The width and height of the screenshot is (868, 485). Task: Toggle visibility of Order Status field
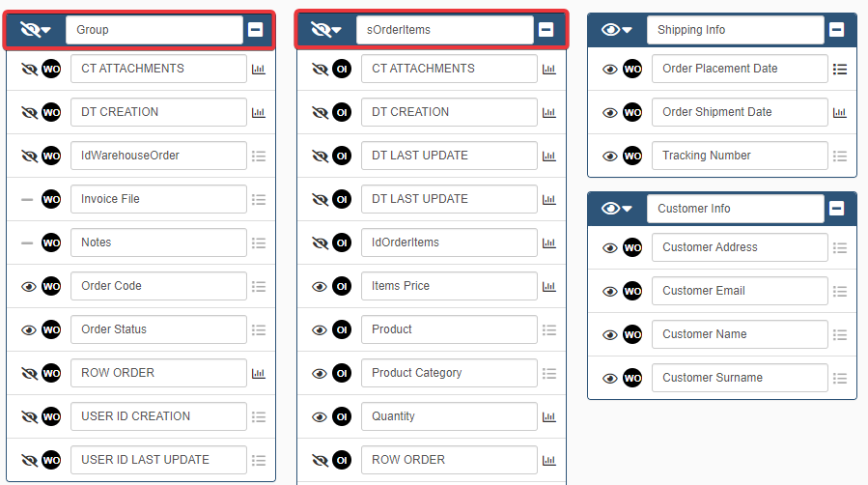click(x=29, y=329)
